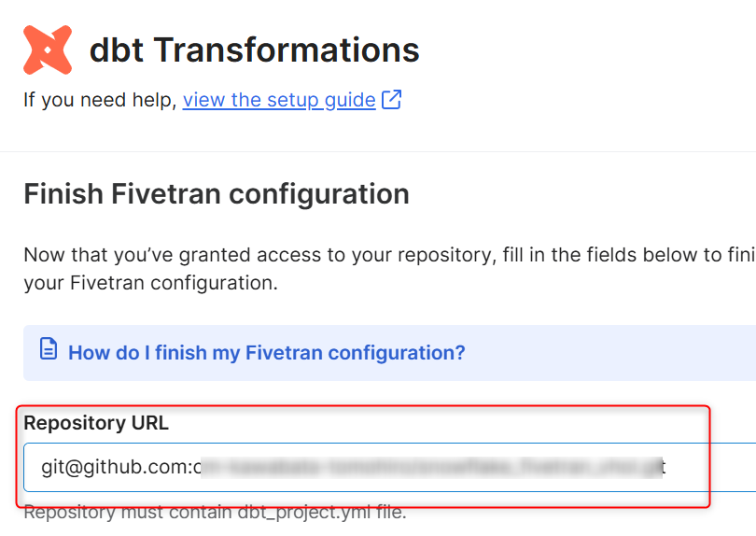
Task: Click the blurred part of the repository URL
Action: tap(429, 468)
